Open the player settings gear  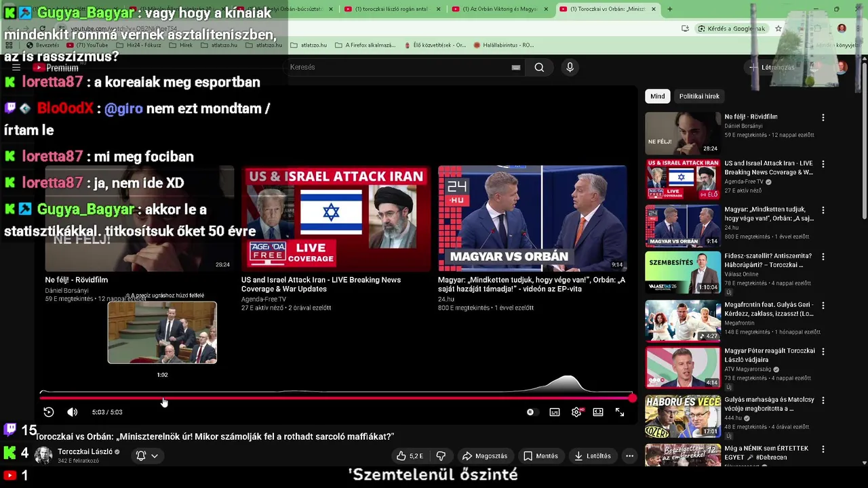tap(576, 412)
